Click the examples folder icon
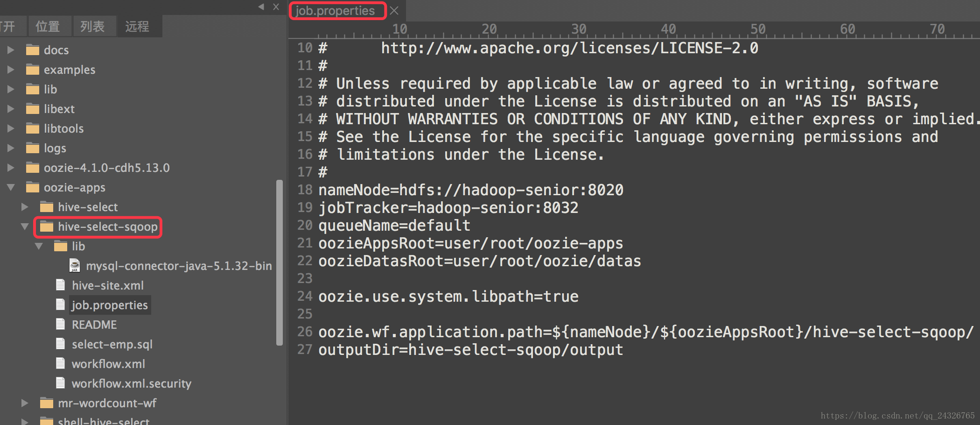 click(33, 69)
